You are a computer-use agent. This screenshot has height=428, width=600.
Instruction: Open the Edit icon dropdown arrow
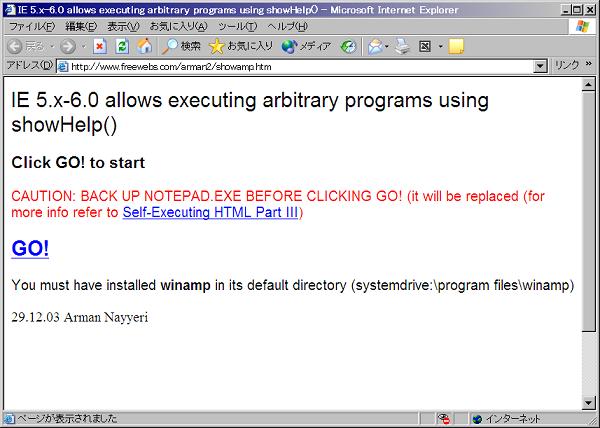click(440, 47)
